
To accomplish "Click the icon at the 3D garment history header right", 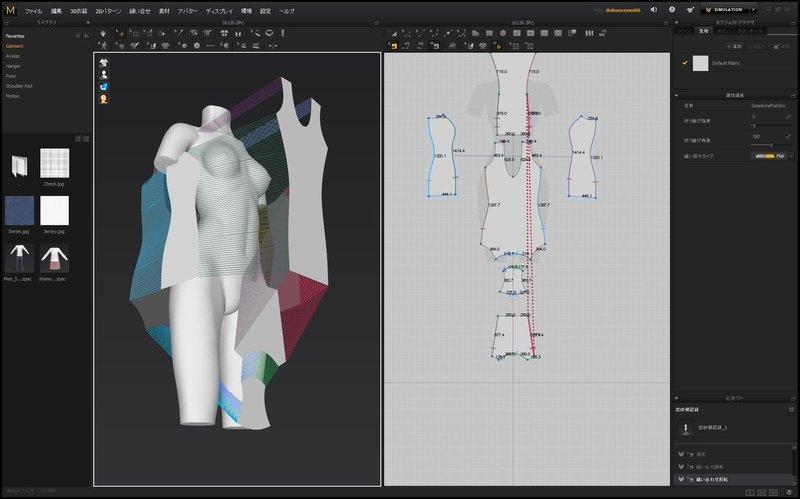I will coord(791,409).
